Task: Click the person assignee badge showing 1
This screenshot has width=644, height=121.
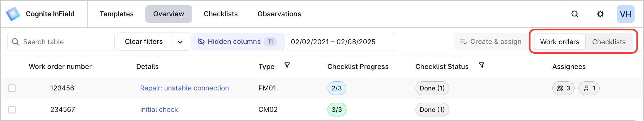Action: [x=589, y=88]
